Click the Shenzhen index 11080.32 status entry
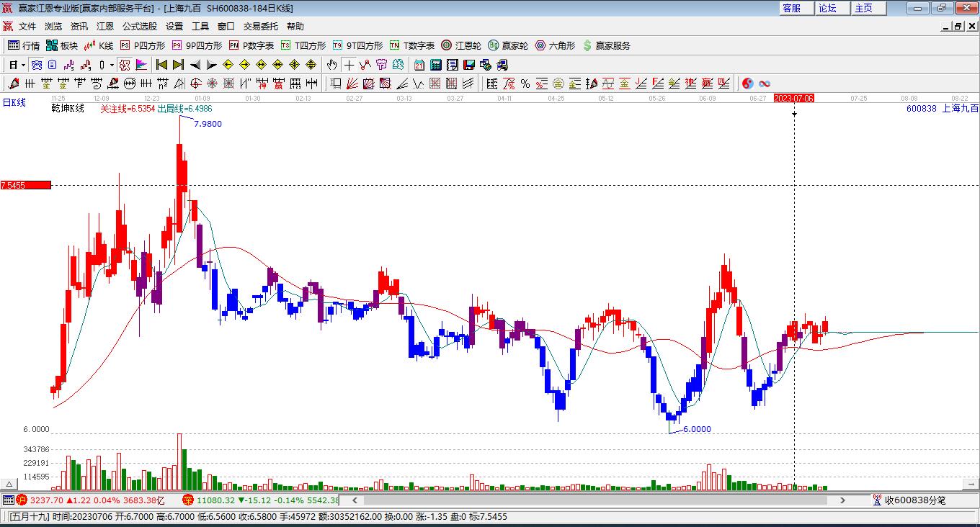 click(261, 500)
